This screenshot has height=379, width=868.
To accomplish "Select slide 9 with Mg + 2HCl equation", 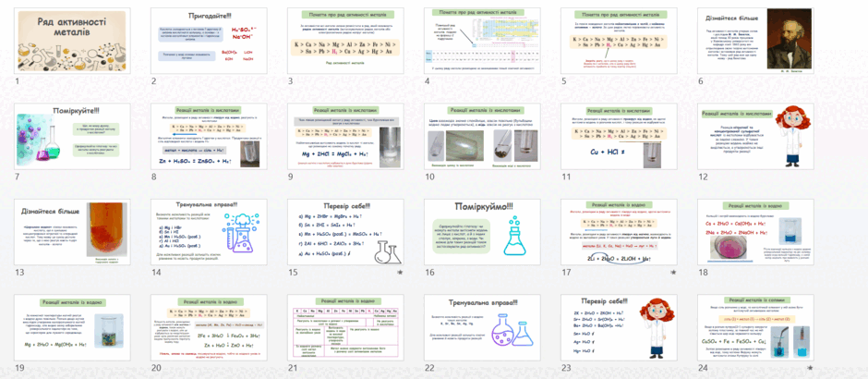I will pos(345,136).
